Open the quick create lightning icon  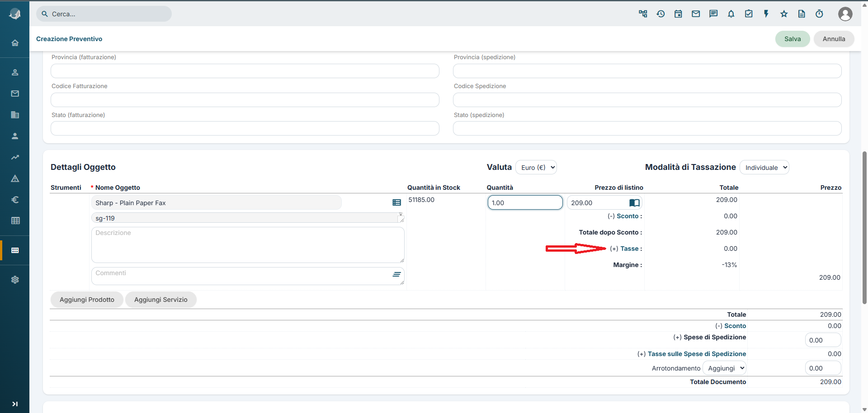pyautogui.click(x=766, y=14)
